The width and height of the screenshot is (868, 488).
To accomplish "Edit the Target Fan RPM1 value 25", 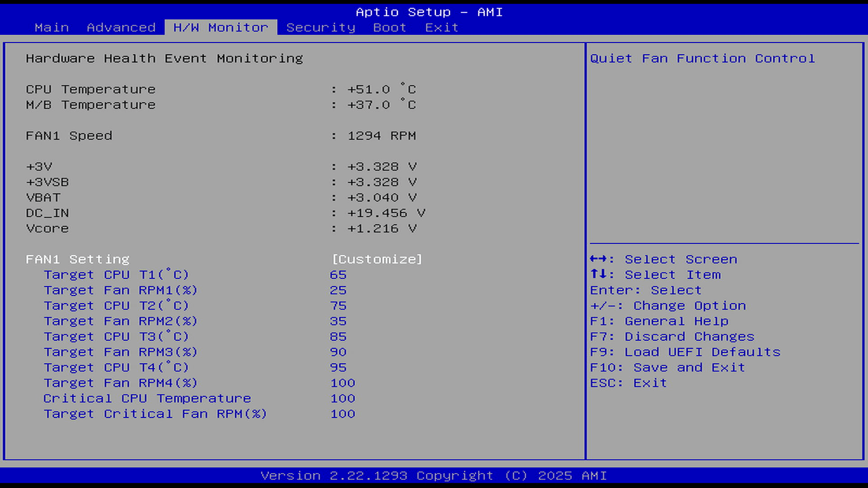I will [338, 290].
